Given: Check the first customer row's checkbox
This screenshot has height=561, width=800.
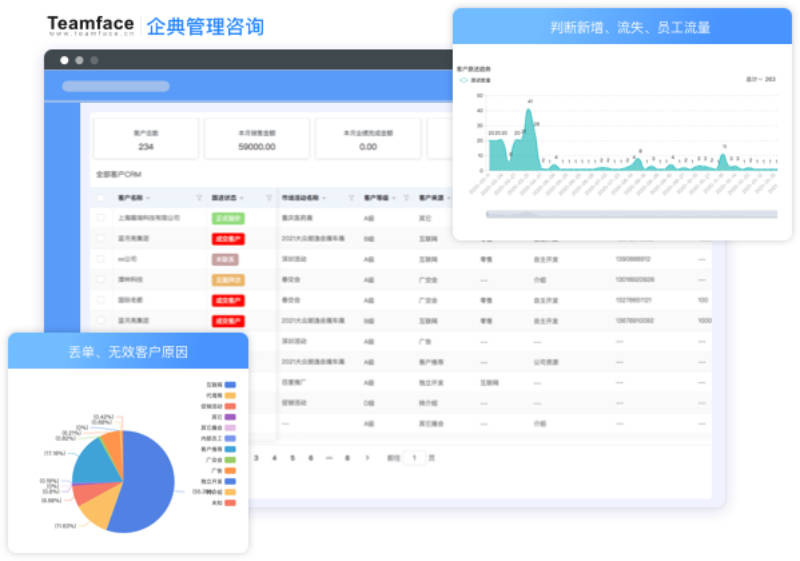Looking at the screenshot, I should click(x=101, y=218).
